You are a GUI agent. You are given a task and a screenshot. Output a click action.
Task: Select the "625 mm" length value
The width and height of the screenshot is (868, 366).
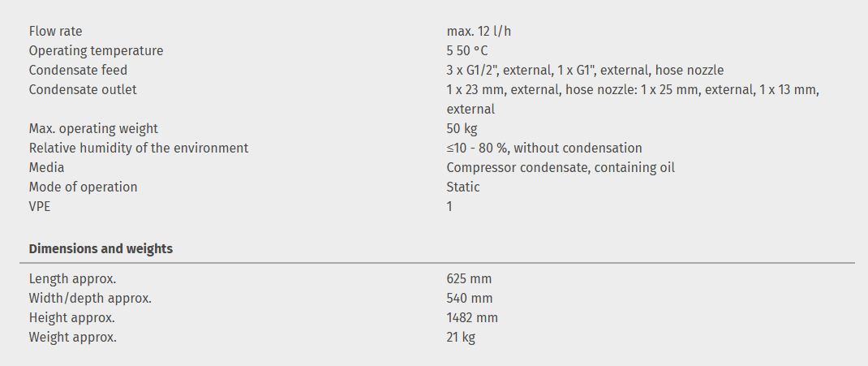click(469, 279)
